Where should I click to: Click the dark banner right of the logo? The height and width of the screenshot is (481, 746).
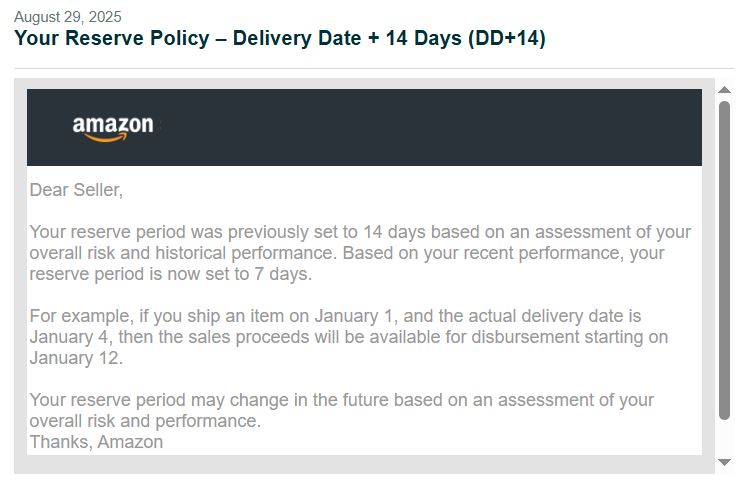[430, 127]
